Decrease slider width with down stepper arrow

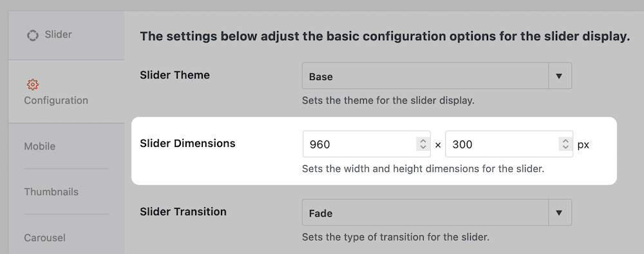[x=422, y=148]
